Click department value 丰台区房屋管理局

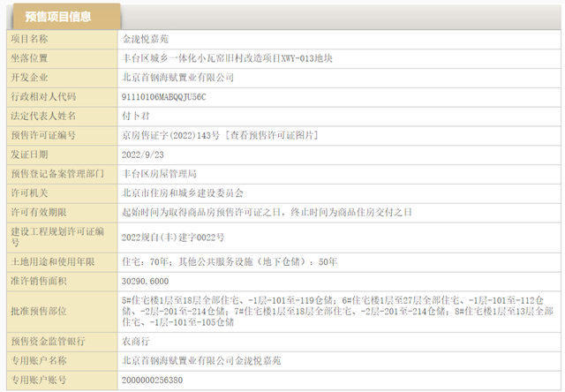pyautogui.click(x=159, y=174)
